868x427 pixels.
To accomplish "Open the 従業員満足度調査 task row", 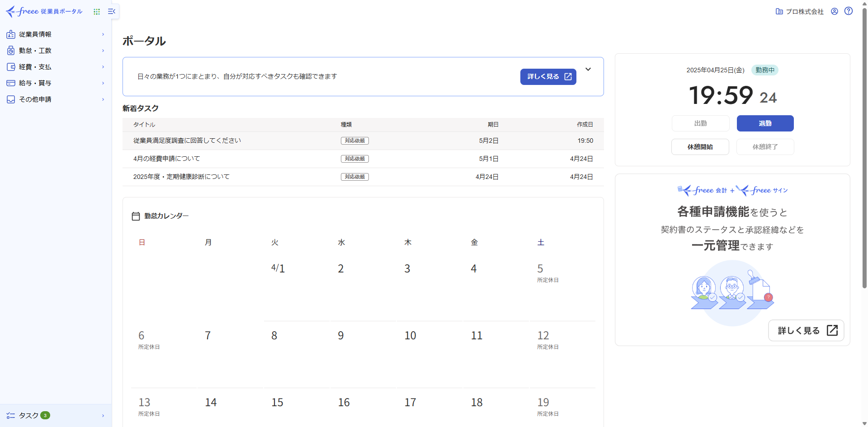I will pyautogui.click(x=187, y=141).
